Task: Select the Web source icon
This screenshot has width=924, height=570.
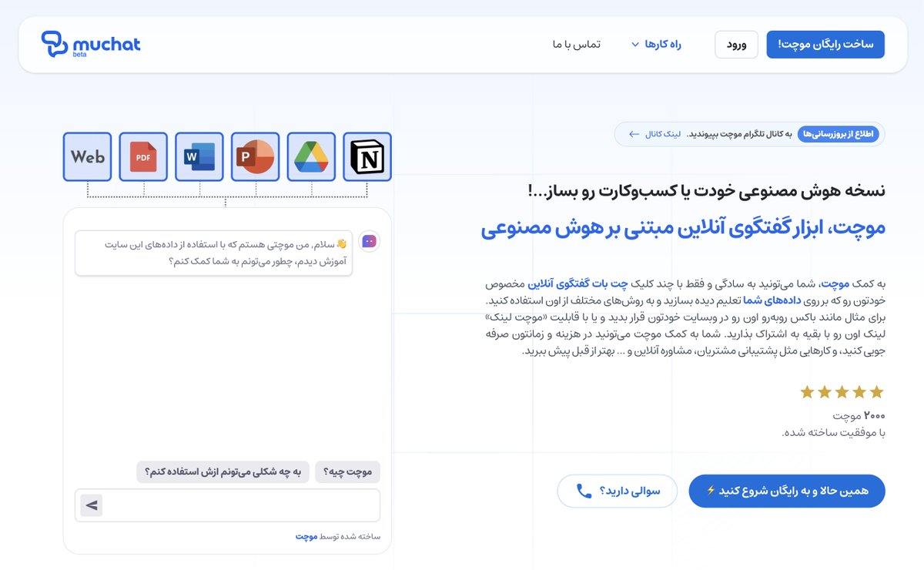Action: 87,157
